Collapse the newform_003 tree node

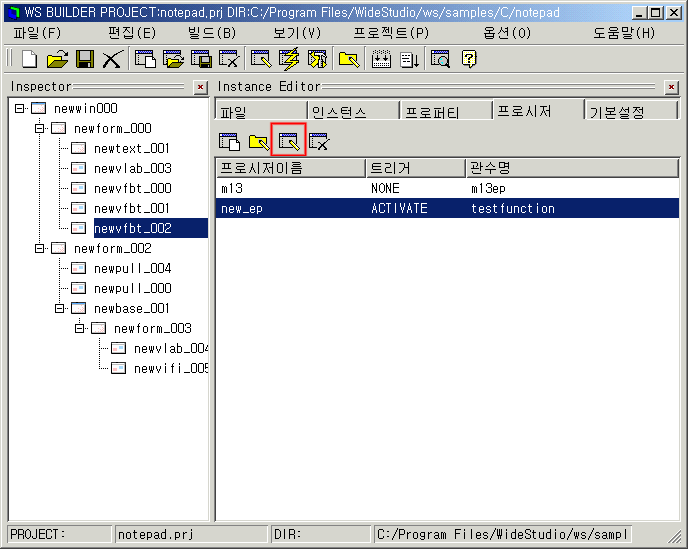click(x=79, y=328)
